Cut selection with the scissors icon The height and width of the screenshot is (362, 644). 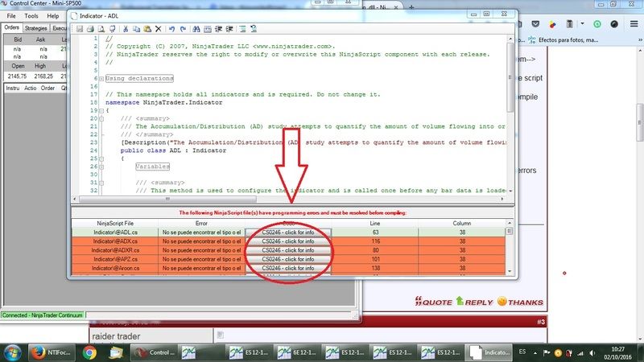click(125, 29)
